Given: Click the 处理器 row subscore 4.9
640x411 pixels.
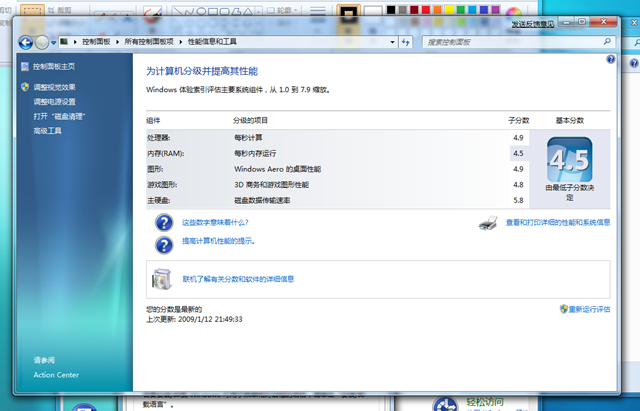Looking at the screenshot, I should pyautogui.click(x=518, y=138).
